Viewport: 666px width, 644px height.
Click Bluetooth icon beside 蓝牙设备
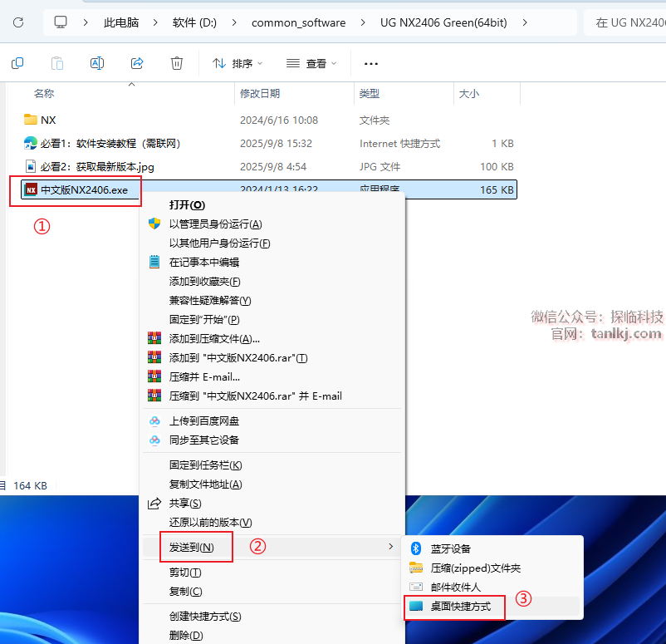tap(416, 548)
